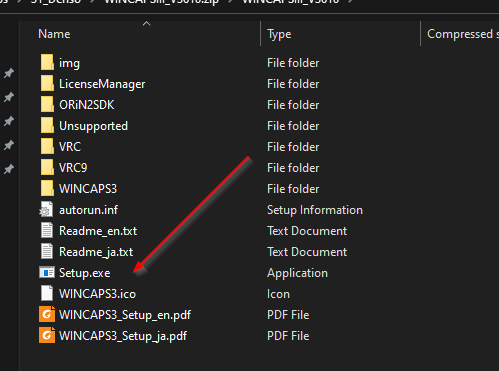499x371 pixels.
Task: Select the folder name VRC9
Action: (73, 168)
